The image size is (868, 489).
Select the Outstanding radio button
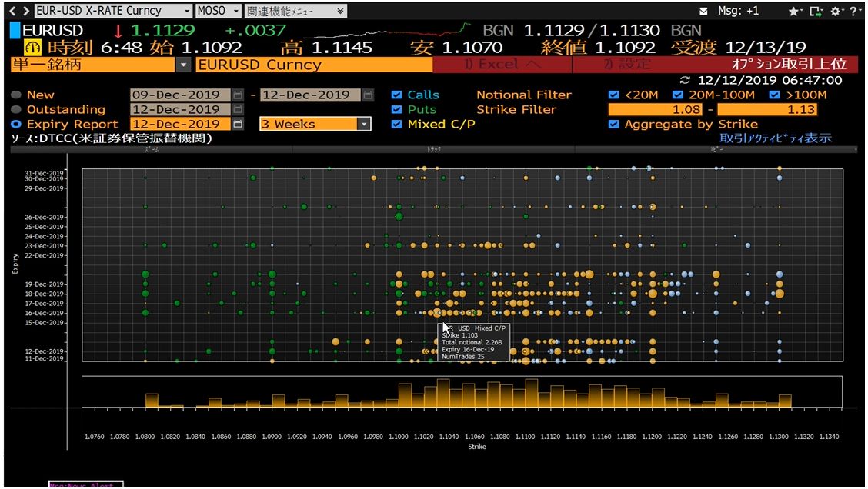(16, 109)
